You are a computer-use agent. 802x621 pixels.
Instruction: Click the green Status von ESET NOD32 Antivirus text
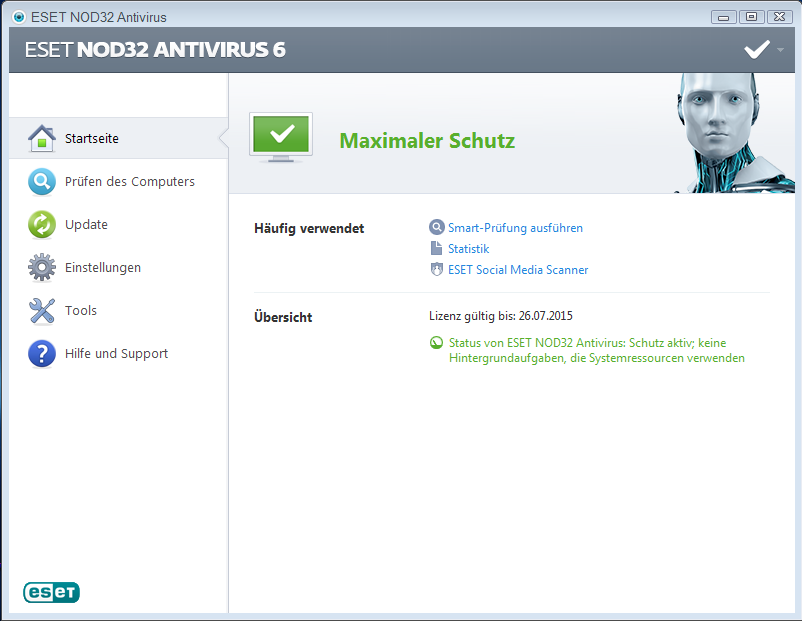click(596, 350)
